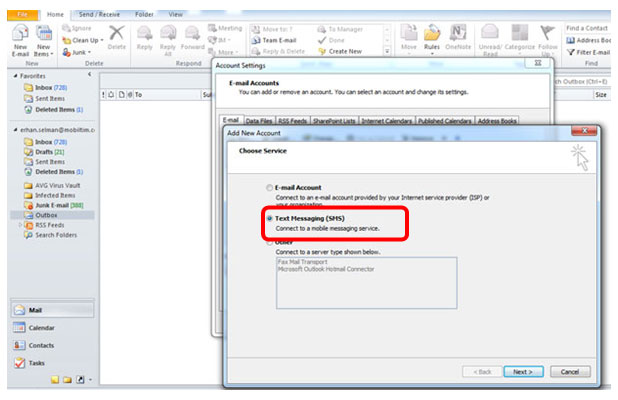618x400 pixels.
Task: Select the E-mail Account radio button
Action: tap(269, 188)
